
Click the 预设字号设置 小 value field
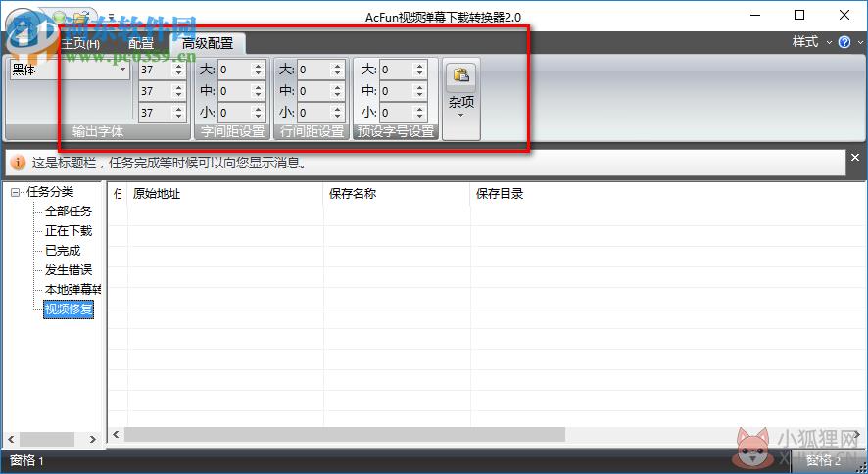[397, 113]
